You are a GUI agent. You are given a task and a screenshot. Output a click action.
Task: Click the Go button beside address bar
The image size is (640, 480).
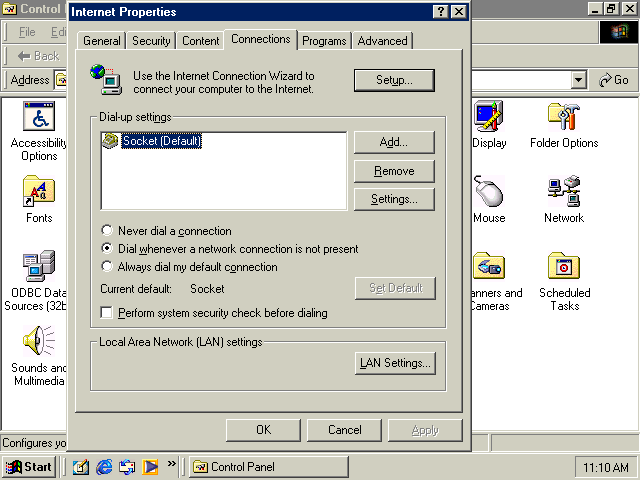(x=613, y=80)
